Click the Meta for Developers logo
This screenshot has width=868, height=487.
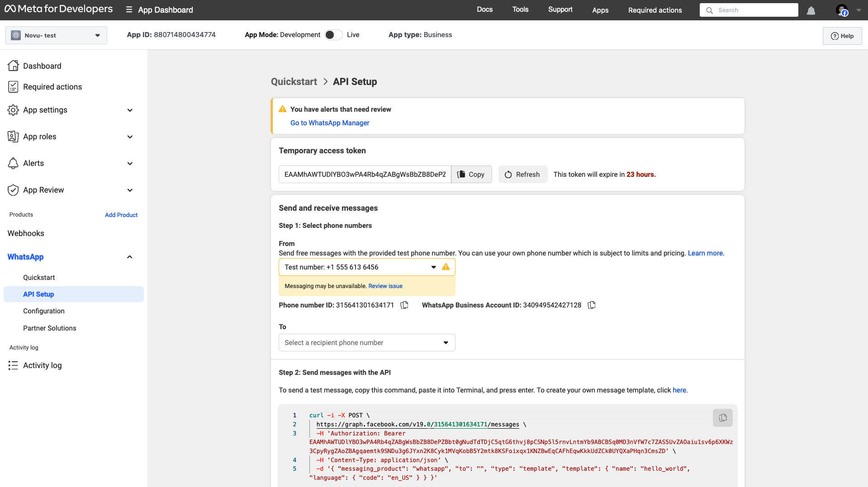[x=59, y=9]
